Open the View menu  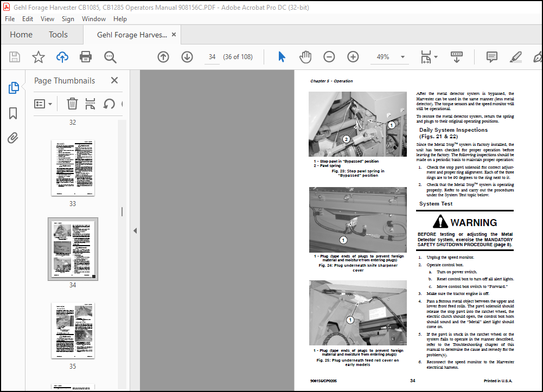pos(47,19)
